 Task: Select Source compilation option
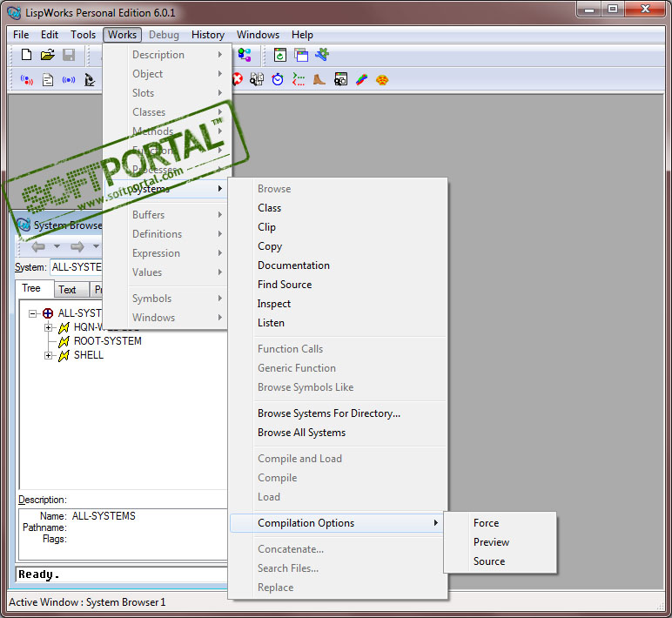click(x=501, y=561)
